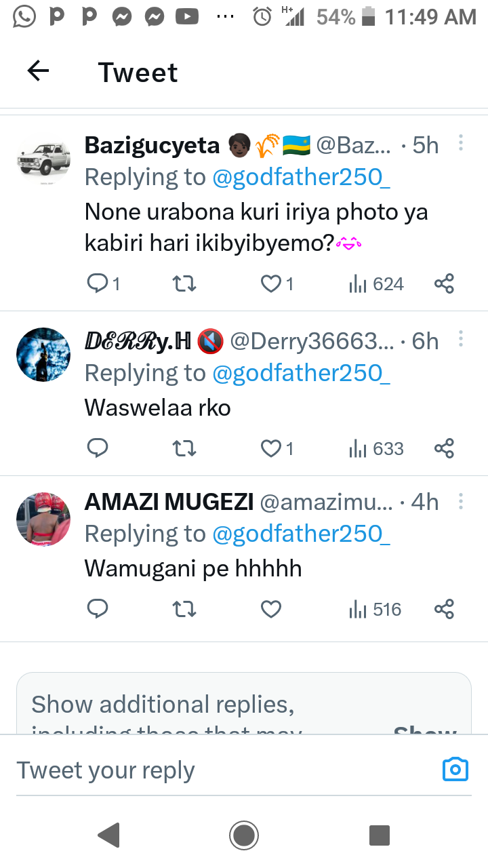Tap the 'Tweet your reply' field
Viewport: 488px width, 868px height.
coord(203,770)
